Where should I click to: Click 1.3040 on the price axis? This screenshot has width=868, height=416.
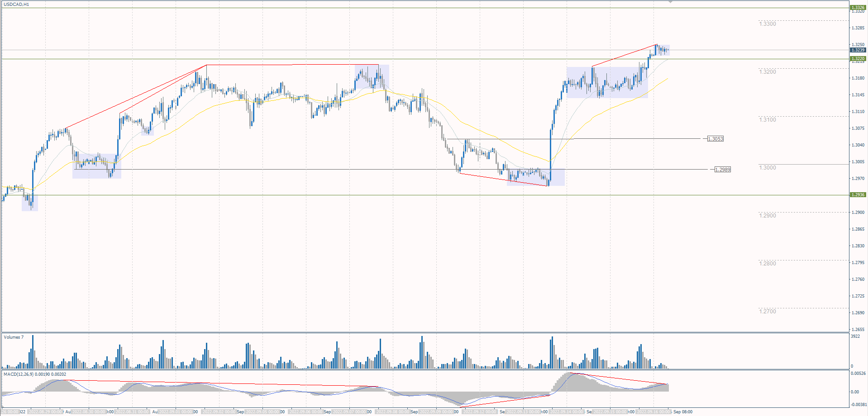pos(858,145)
